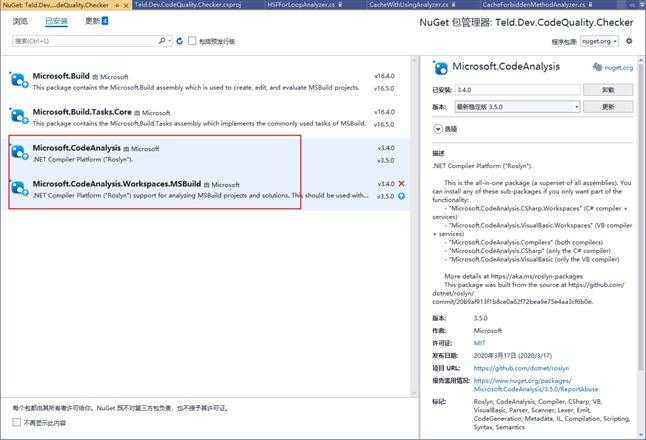The width and height of the screenshot is (646, 440).
Task: Select the Microsoft.Build package row
Action: pos(205,82)
